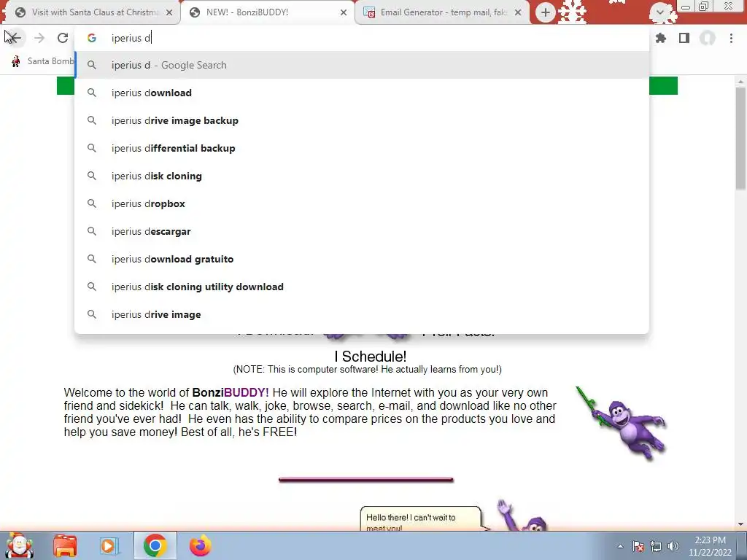This screenshot has width=747, height=560.
Task: Select 'iperius download' suggestion
Action: (x=362, y=93)
